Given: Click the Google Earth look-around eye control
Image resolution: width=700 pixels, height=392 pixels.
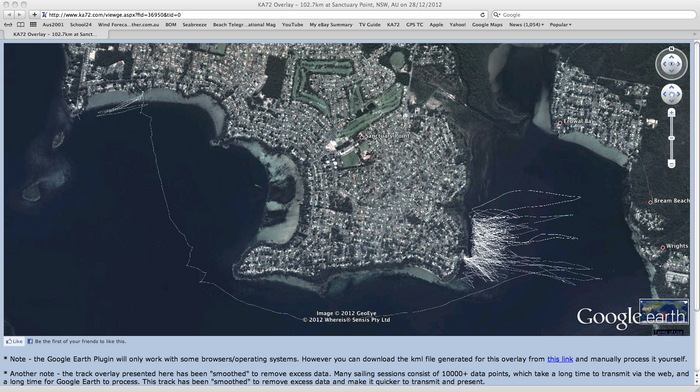Looking at the screenshot, I should pos(671,64).
